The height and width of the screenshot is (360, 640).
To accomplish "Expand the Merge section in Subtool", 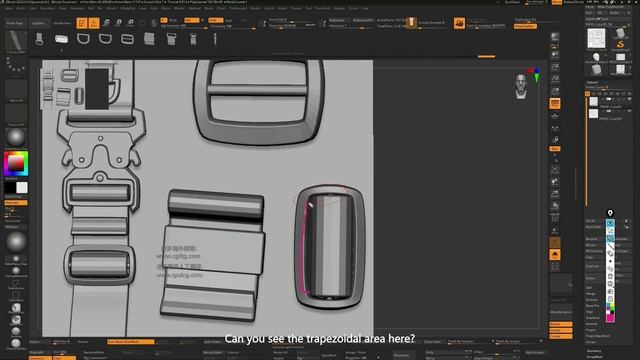I will coord(590,293).
